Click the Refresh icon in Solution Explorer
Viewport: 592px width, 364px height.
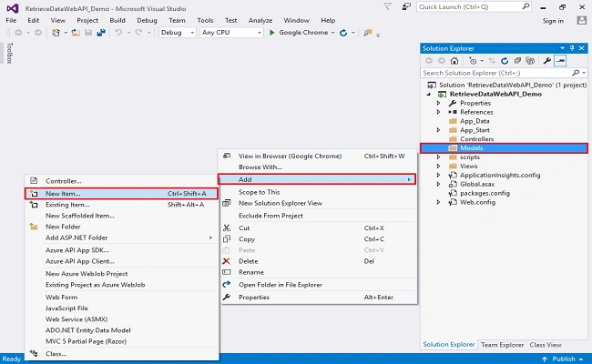[505, 61]
